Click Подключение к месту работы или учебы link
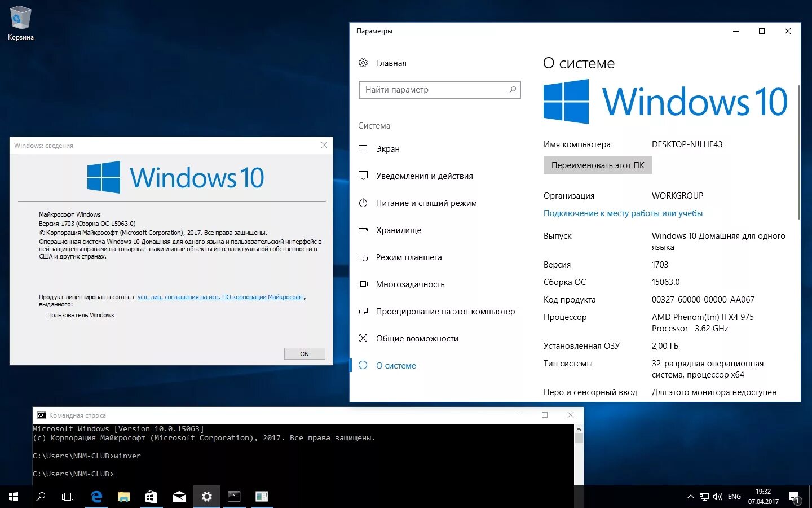Screen dimensions: 812x508 coord(623,213)
